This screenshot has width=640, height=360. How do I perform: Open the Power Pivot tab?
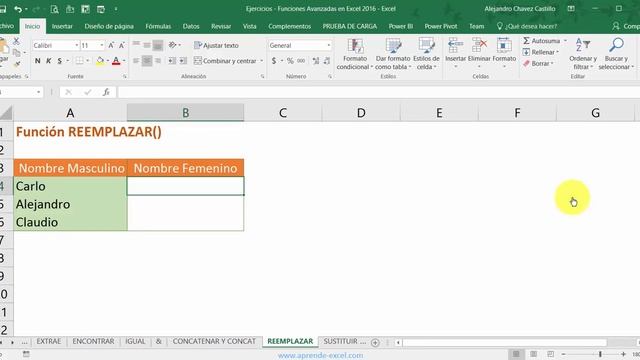tap(441, 26)
